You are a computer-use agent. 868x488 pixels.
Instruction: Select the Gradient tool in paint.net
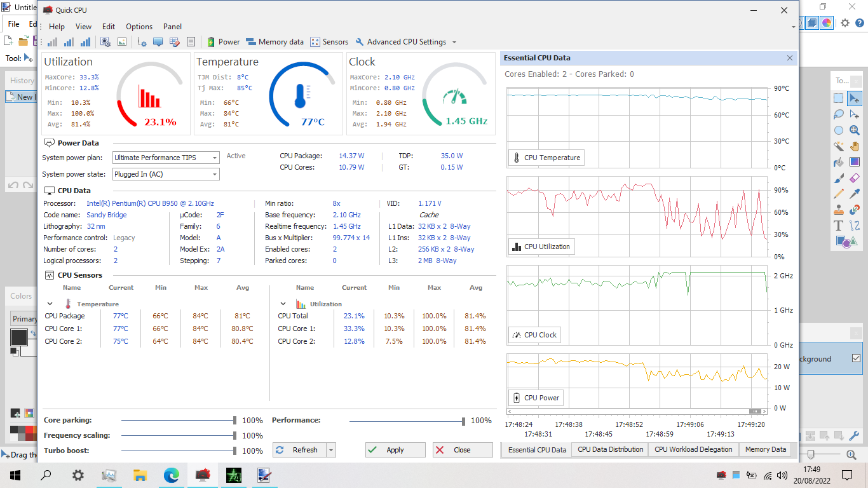point(855,162)
